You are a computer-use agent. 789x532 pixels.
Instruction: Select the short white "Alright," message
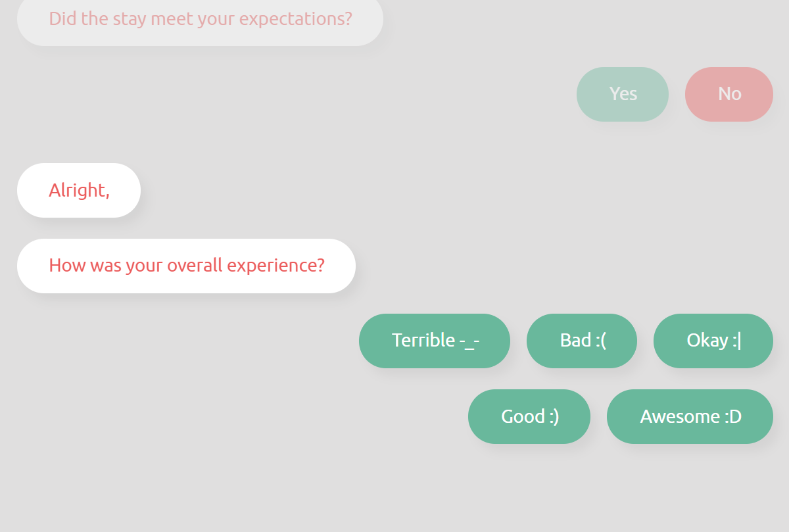tap(79, 190)
